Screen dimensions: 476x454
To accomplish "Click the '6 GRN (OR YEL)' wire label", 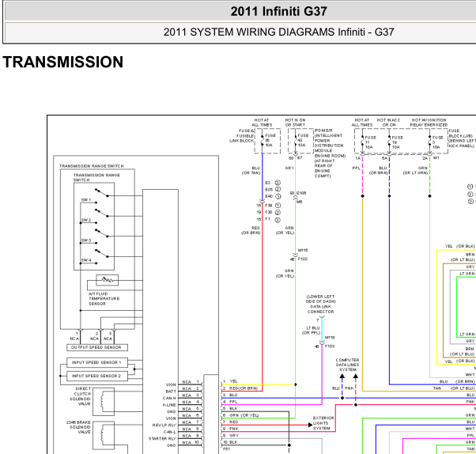I will tap(241, 415).
